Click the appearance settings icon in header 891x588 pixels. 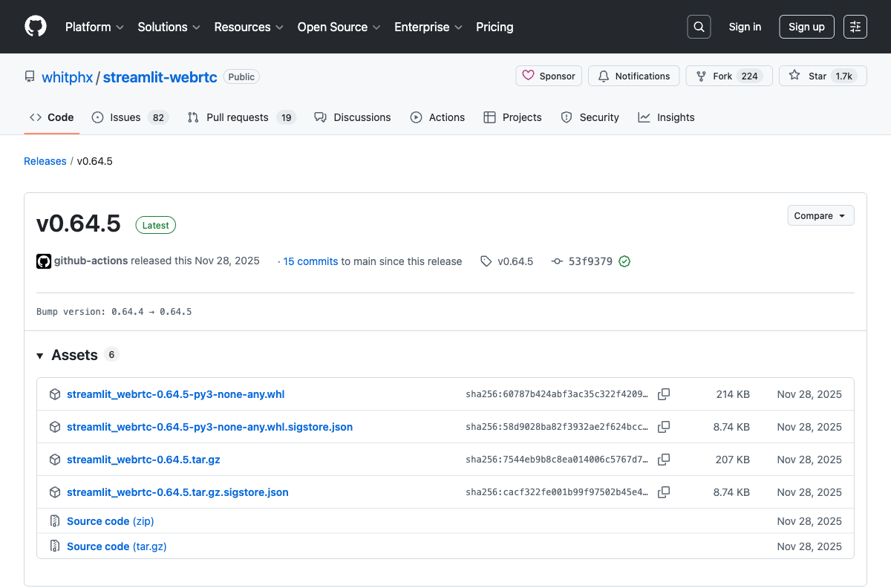point(855,27)
